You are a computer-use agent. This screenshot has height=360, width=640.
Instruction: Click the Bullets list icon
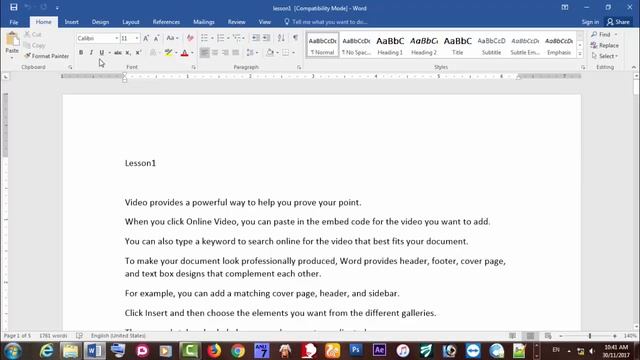204,38
